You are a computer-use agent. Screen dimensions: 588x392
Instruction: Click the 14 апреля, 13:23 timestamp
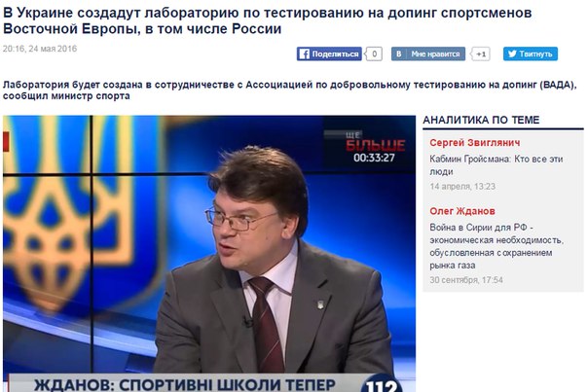click(462, 186)
